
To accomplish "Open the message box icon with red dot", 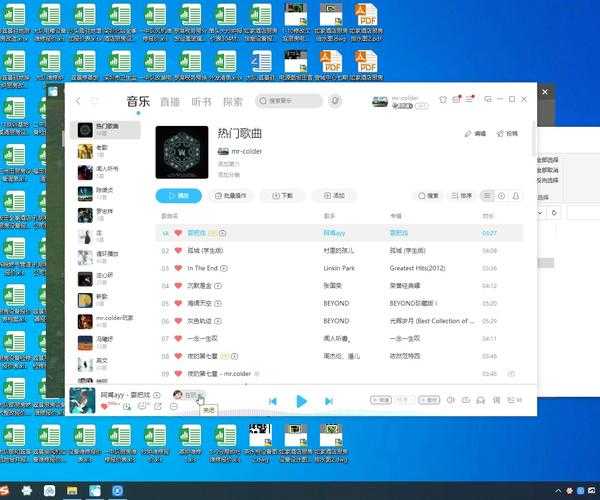I will click(457, 99).
